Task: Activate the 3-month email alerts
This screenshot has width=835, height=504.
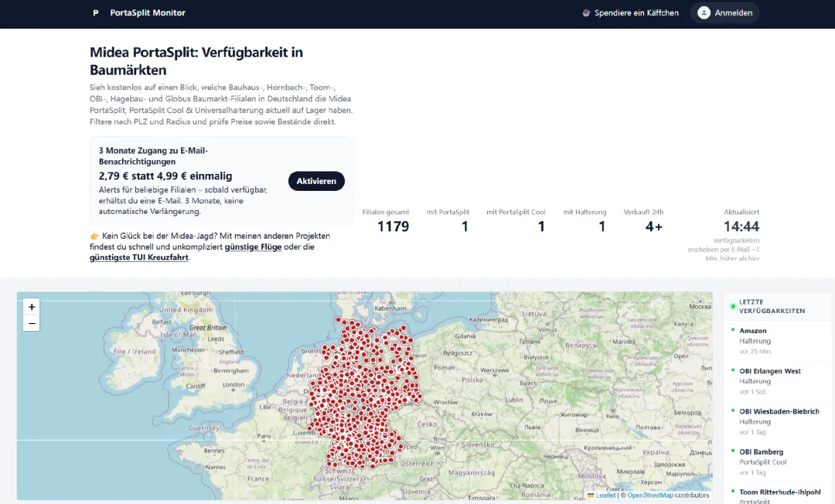Action: tap(316, 181)
